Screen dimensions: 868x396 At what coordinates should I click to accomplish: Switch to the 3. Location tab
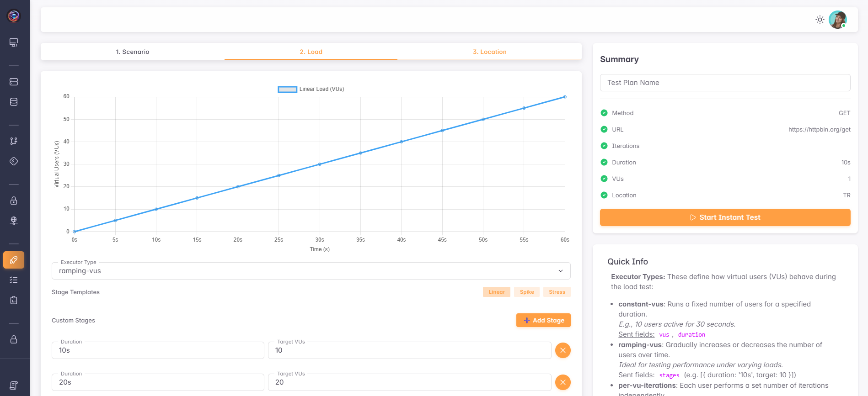[x=489, y=52]
